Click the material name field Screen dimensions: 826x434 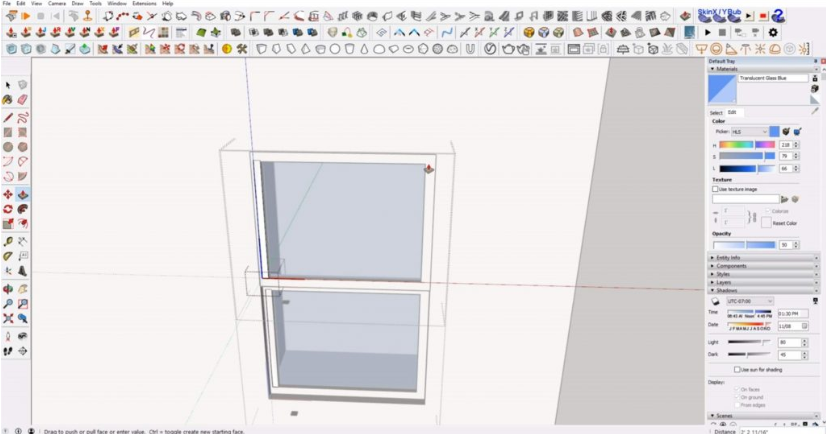773,78
